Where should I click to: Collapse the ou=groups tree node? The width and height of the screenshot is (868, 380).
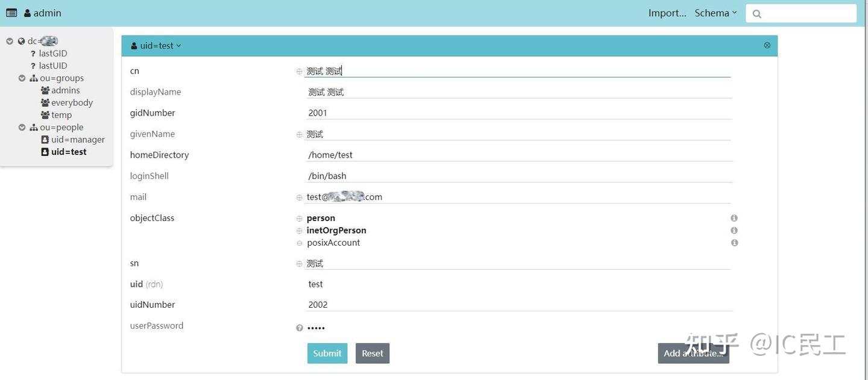22,77
